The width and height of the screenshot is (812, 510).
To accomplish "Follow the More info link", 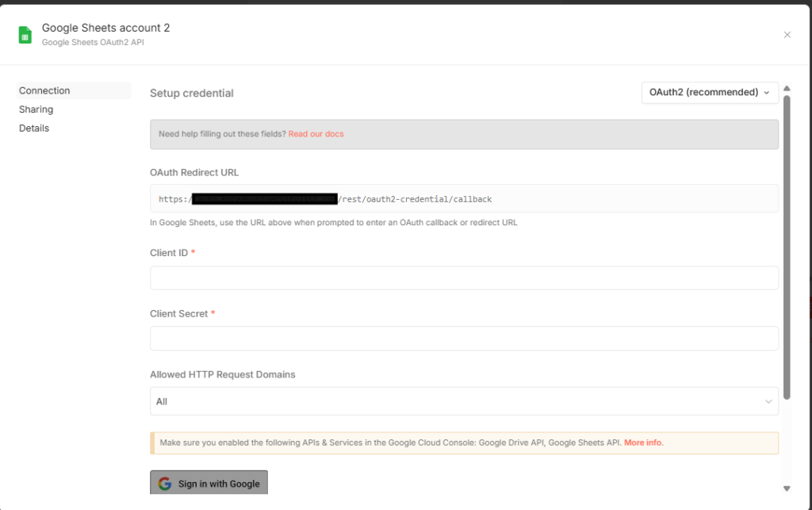I will tap(643, 443).
